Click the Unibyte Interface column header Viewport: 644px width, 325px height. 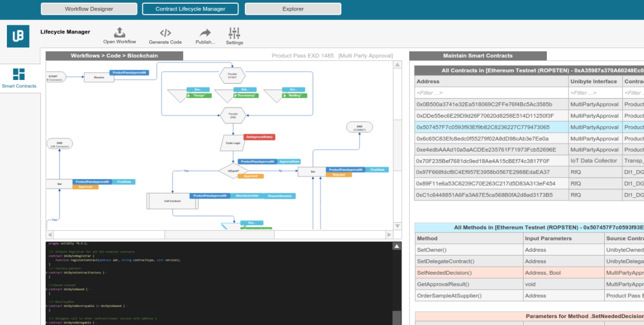tap(594, 82)
